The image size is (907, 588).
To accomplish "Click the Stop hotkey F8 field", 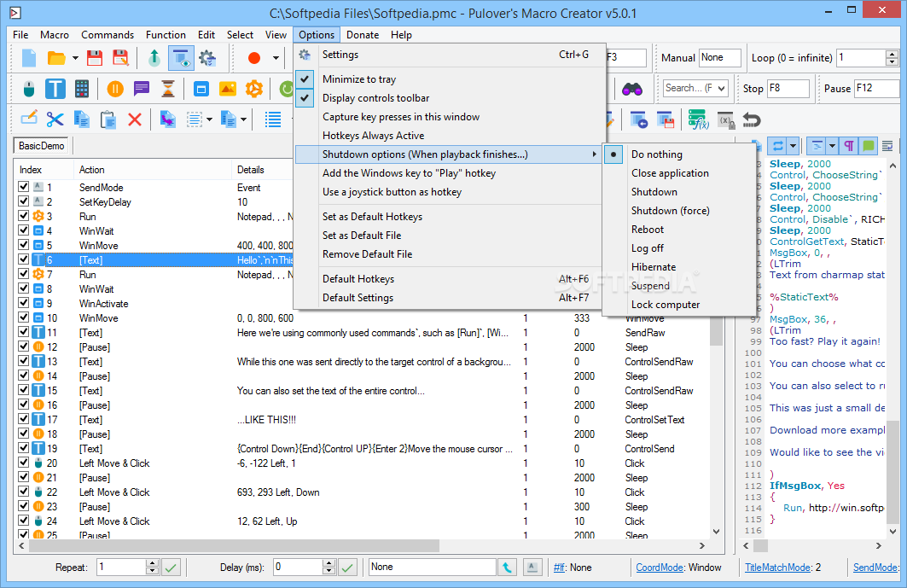I will click(788, 89).
